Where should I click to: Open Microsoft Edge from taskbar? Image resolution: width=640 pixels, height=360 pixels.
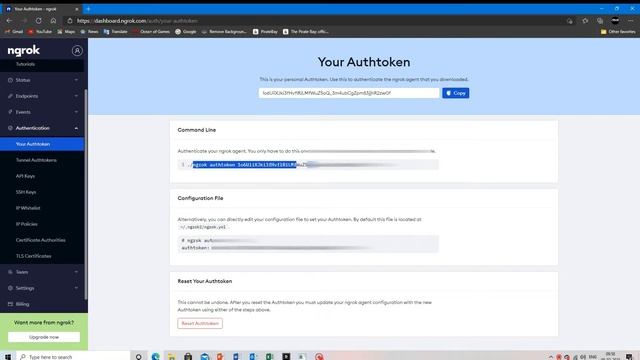coord(155,356)
